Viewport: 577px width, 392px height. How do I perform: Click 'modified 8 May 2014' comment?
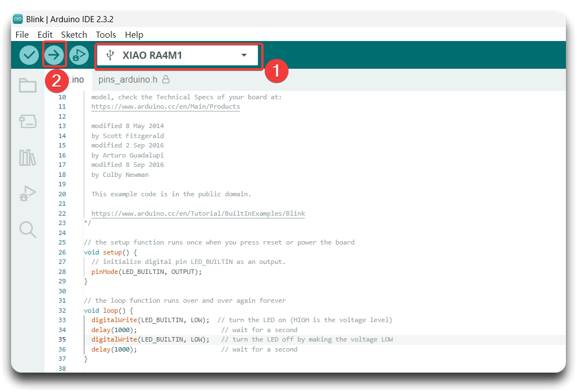pos(128,126)
